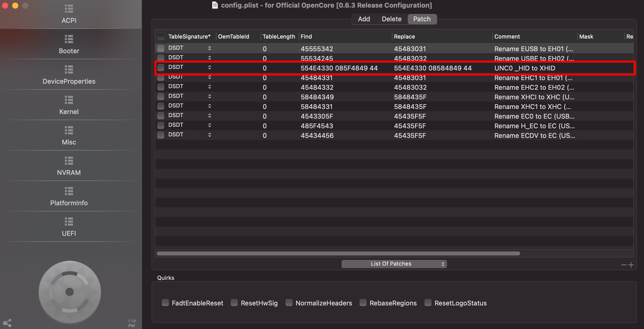Open the Kernel section icon
This screenshot has width=644, height=329.
(69, 100)
